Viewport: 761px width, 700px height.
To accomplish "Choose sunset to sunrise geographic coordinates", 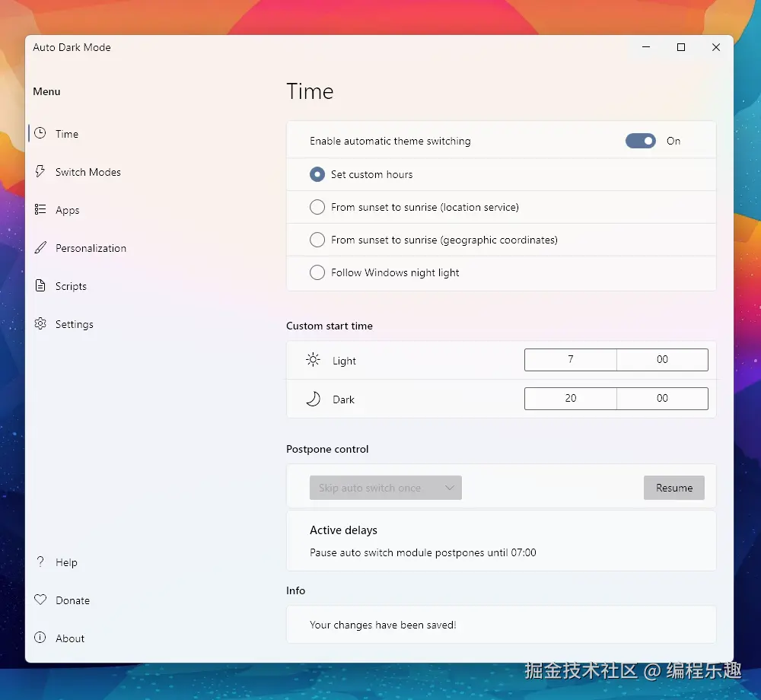I will pos(317,240).
